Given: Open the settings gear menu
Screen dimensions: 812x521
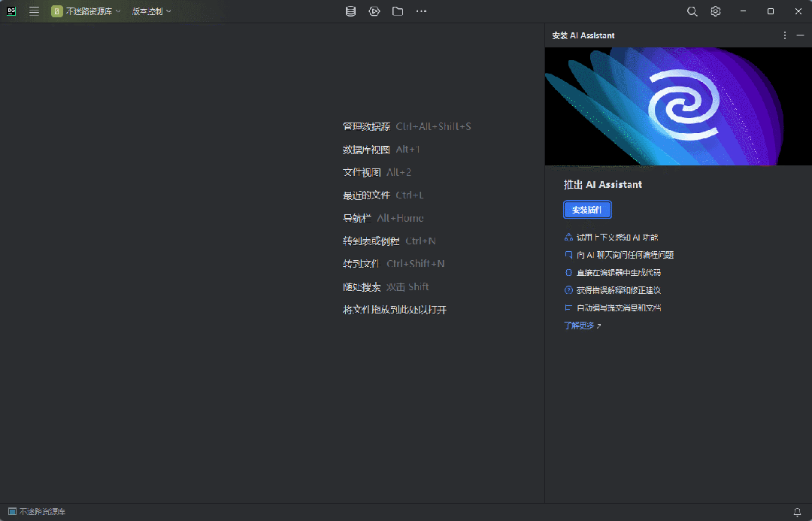Looking at the screenshot, I should 716,11.
